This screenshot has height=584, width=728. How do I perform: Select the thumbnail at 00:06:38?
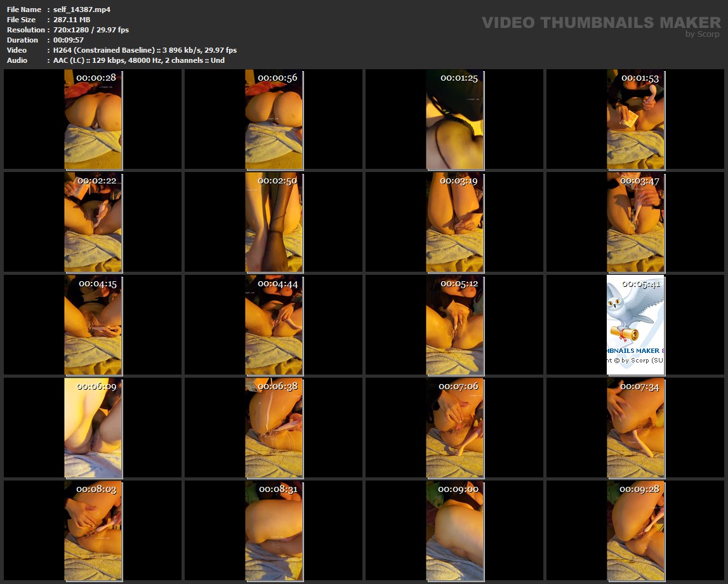click(x=274, y=428)
